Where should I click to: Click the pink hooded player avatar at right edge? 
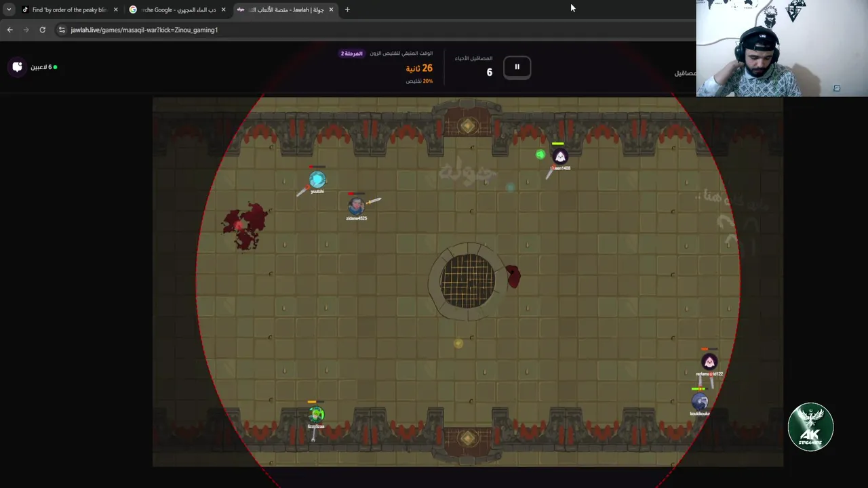(x=709, y=362)
